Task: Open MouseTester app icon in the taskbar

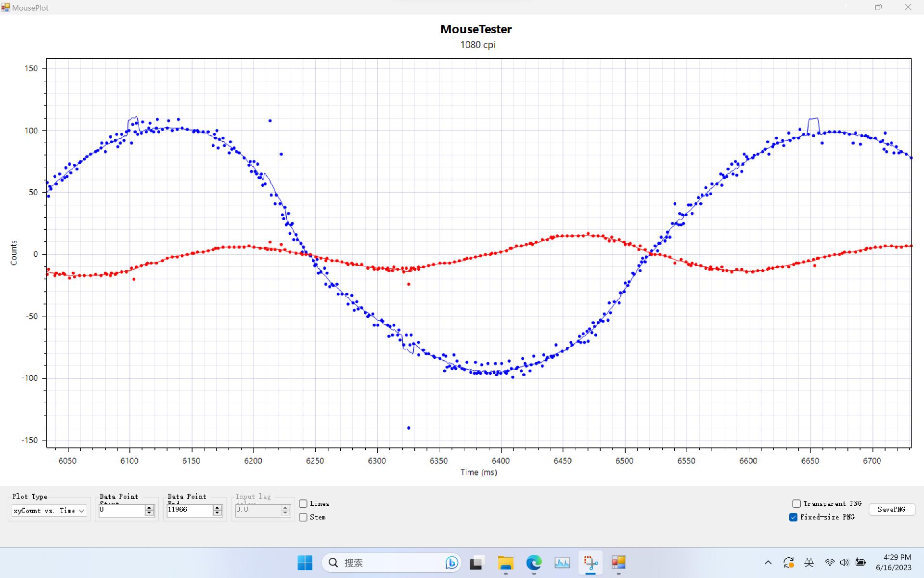Action: pyautogui.click(x=618, y=562)
